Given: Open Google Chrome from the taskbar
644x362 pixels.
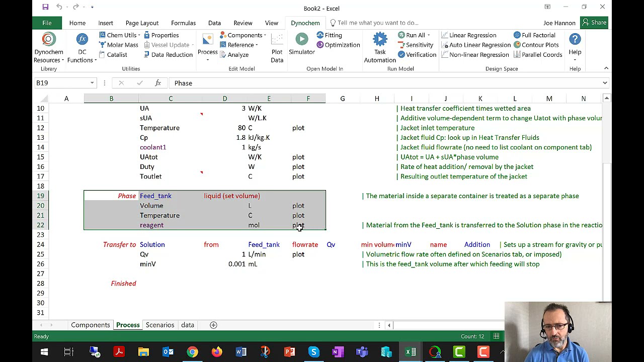Looking at the screenshot, I should pyautogui.click(x=192, y=352).
